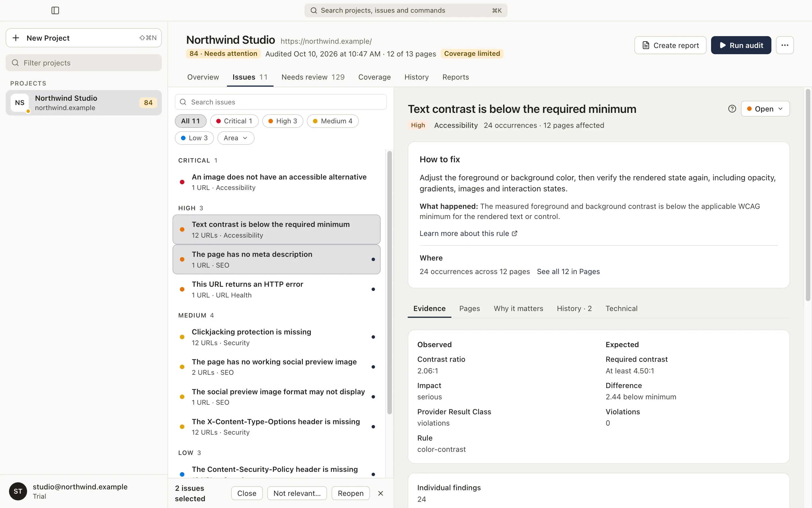Click the three-dot more options button
This screenshot has width=812, height=508.
(x=784, y=45)
